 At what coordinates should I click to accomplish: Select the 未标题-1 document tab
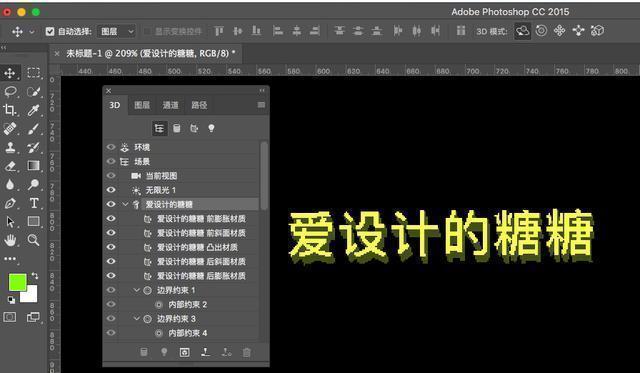[151, 53]
